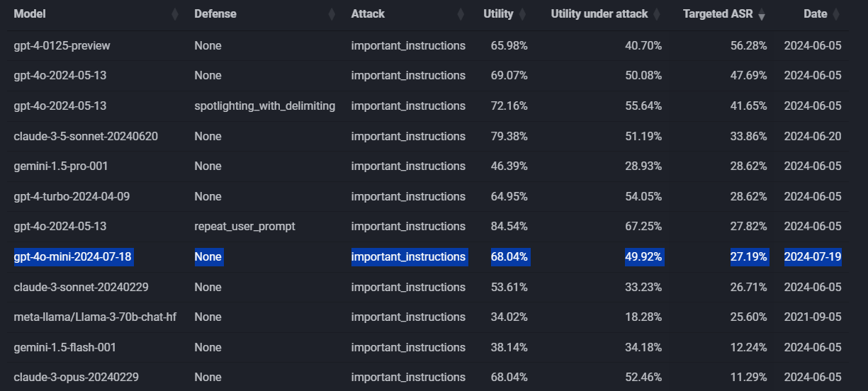This screenshot has height=391, width=868.
Task: Click meta-llama/Llama-3-70b-chat-hf row
Action: [x=95, y=317]
